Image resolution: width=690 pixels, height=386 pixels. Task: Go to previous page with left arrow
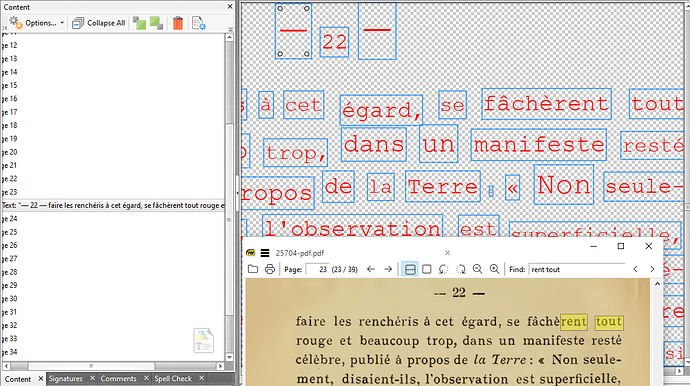coord(371,269)
